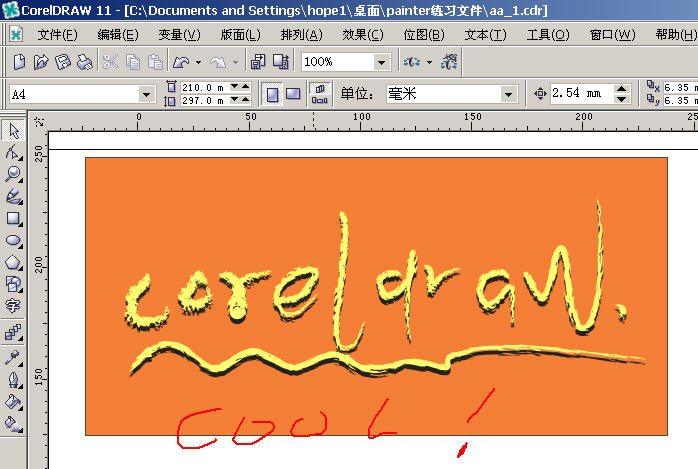Click the CorelDRAW document control icon
The width and height of the screenshot is (698, 469).
click(x=16, y=34)
